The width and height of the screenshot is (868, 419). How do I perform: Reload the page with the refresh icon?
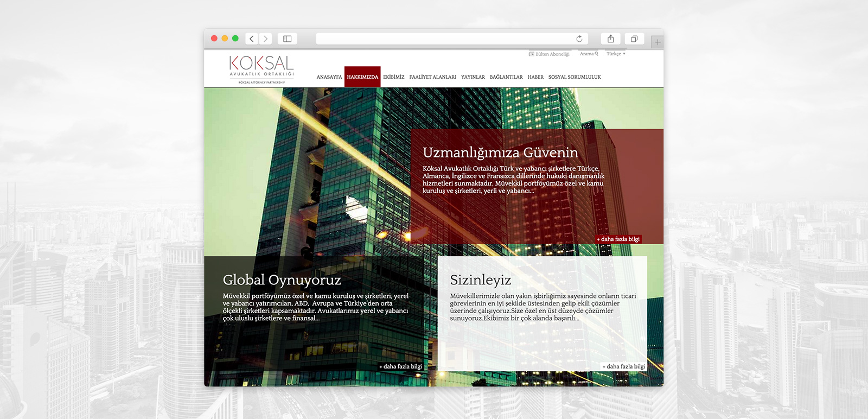(x=579, y=39)
